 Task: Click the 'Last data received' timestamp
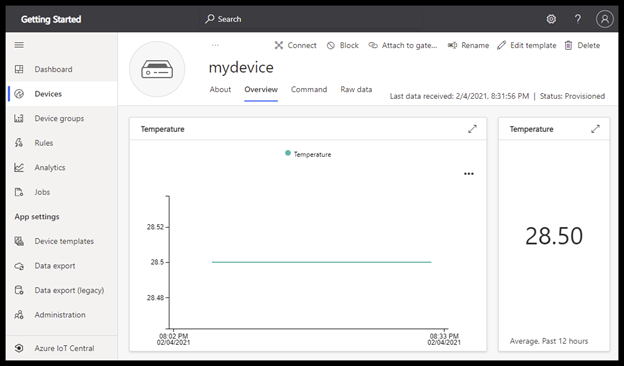click(459, 96)
